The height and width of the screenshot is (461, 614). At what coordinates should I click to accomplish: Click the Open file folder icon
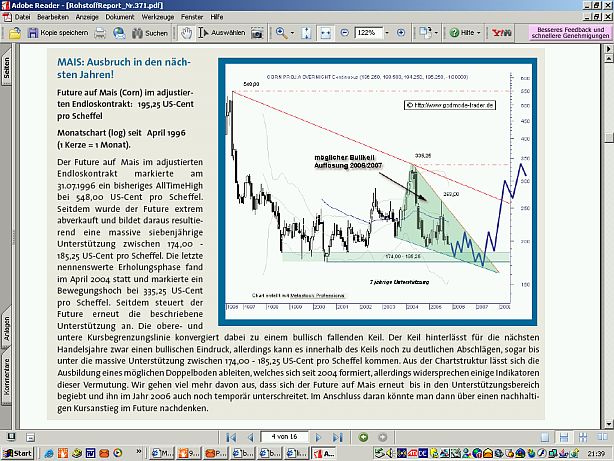pyautogui.click(x=15, y=33)
